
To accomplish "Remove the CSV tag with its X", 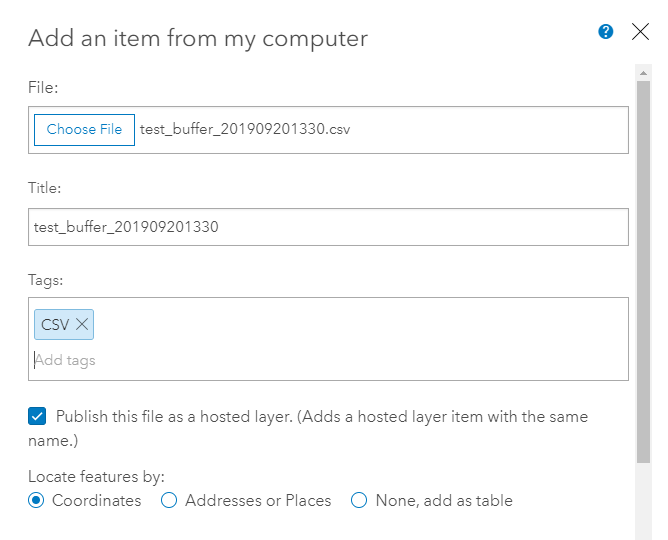I will (x=82, y=325).
